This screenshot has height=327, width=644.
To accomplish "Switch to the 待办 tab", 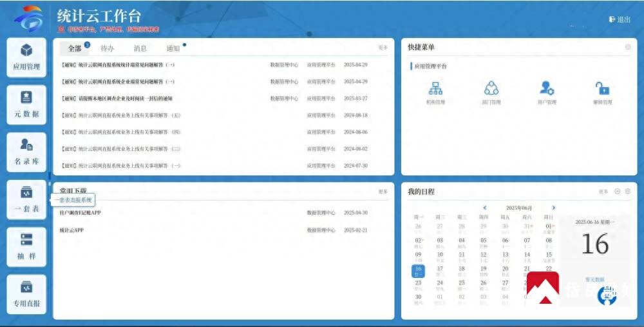I will pos(107,48).
